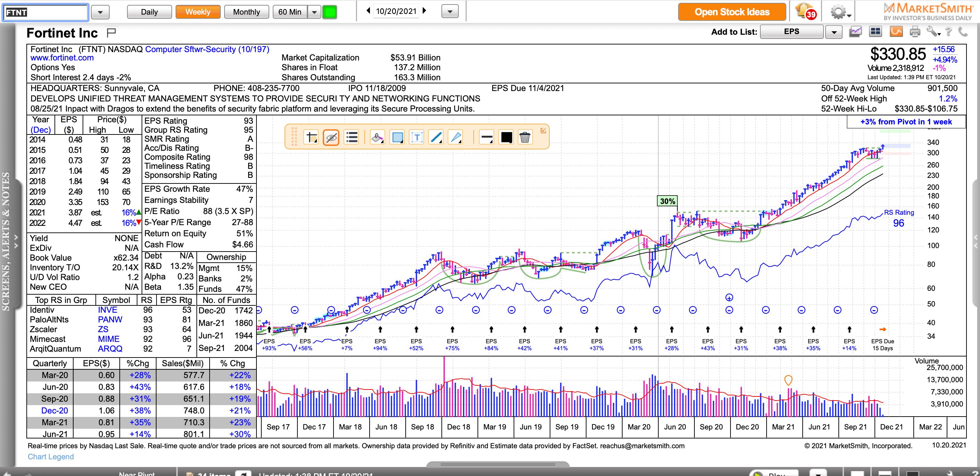Choose the text box annotation tool
Screen dimensions: 980x476
(x=416, y=137)
